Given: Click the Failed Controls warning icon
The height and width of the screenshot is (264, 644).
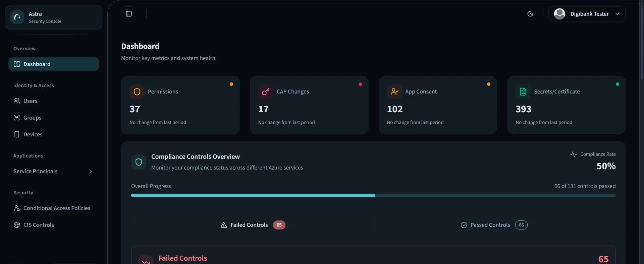Looking at the screenshot, I should tap(223, 225).
